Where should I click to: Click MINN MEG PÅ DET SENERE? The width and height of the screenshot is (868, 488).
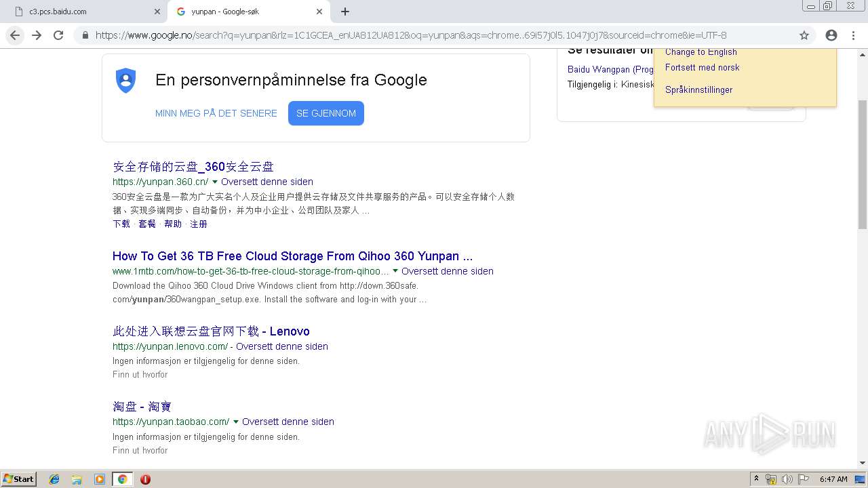216,113
